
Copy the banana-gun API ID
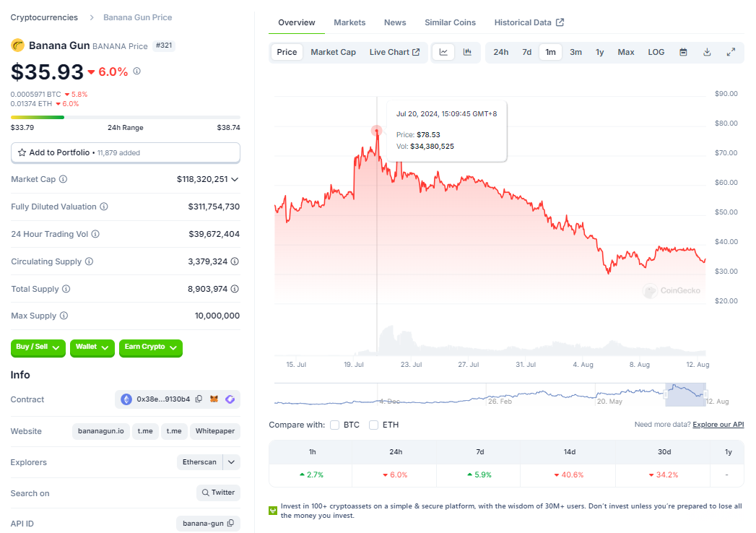(230, 524)
